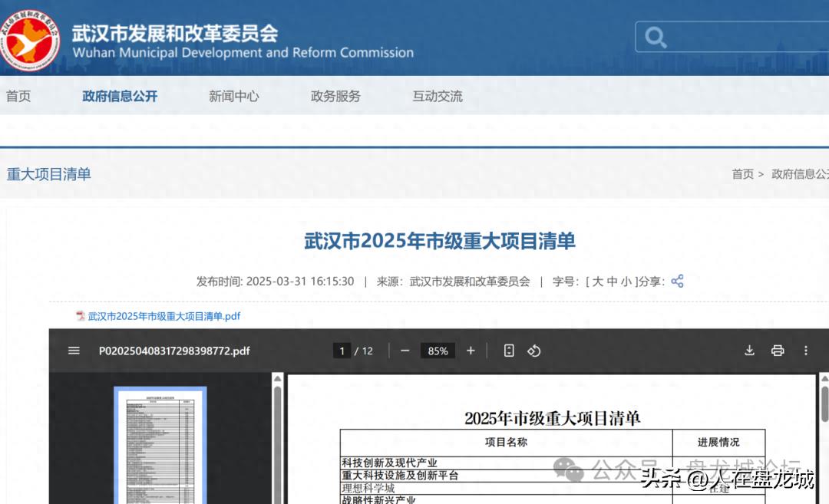Open the 新闻中心 navigation tab
This screenshot has width=829, height=504.
tap(233, 96)
